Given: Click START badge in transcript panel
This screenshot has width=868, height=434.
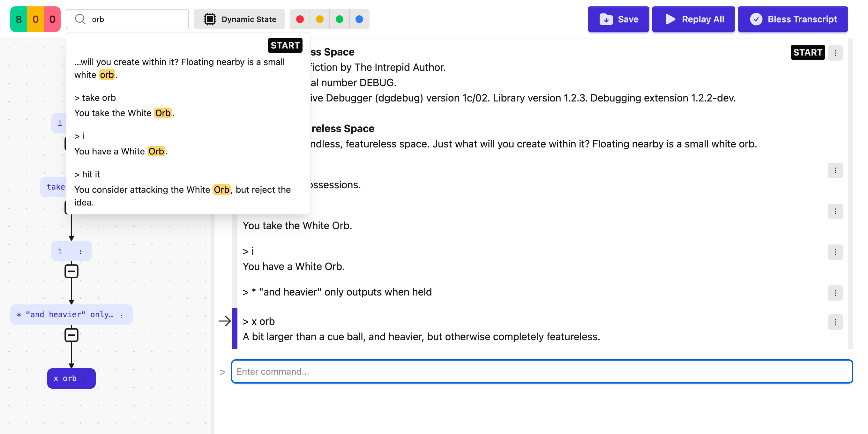Looking at the screenshot, I should point(807,52).
